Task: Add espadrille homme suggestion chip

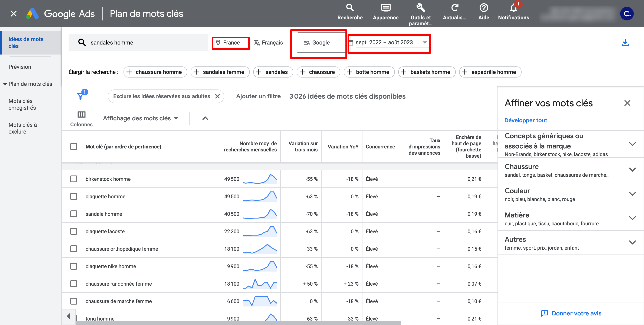Action: click(x=490, y=72)
